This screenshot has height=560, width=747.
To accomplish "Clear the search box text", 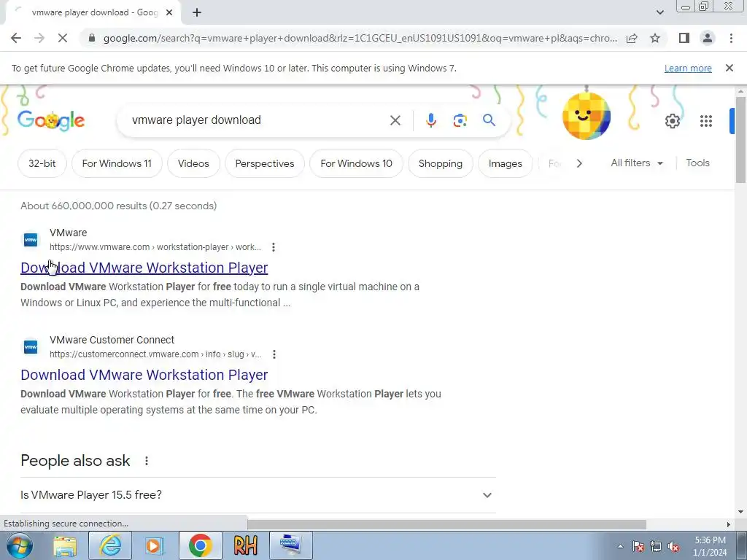I will (x=395, y=120).
